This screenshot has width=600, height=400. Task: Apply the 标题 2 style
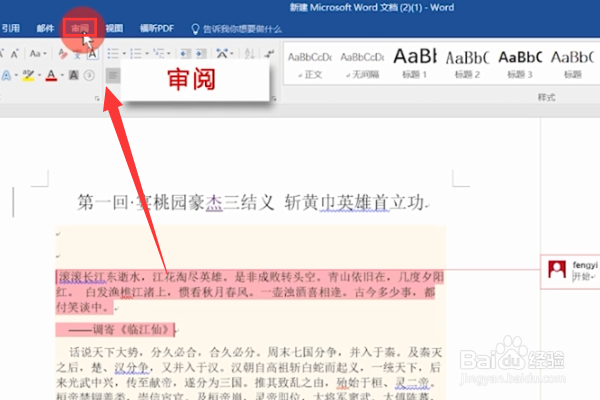(x=467, y=64)
